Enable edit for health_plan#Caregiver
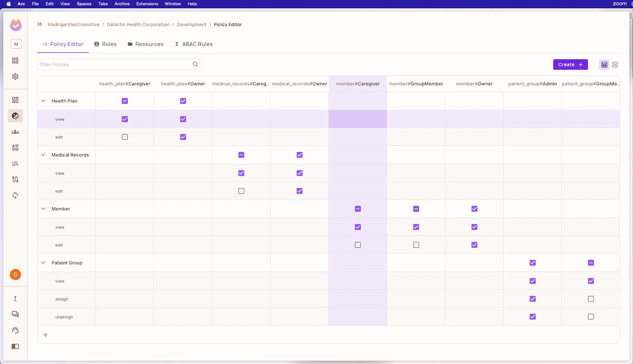633x364 pixels. pyautogui.click(x=125, y=137)
